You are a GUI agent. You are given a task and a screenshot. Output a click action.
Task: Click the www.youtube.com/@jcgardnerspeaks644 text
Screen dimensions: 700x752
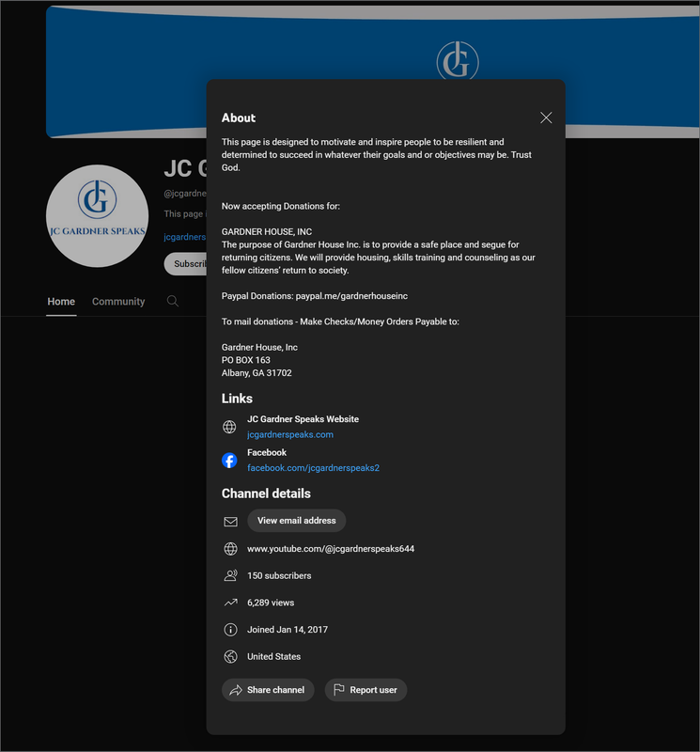[x=331, y=549]
